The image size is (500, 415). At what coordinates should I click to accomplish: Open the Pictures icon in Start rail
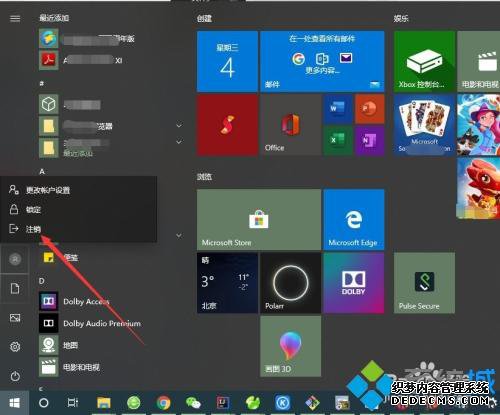pyautogui.click(x=15, y=318)
